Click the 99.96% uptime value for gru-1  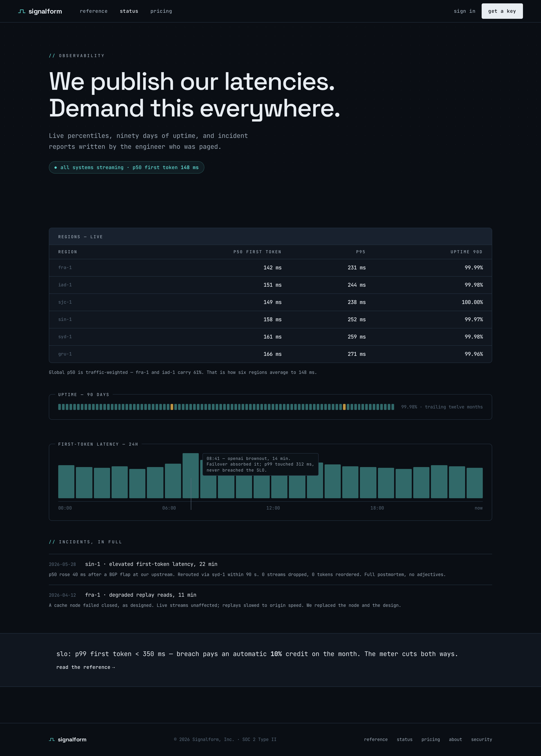click(x=474, y=354)
